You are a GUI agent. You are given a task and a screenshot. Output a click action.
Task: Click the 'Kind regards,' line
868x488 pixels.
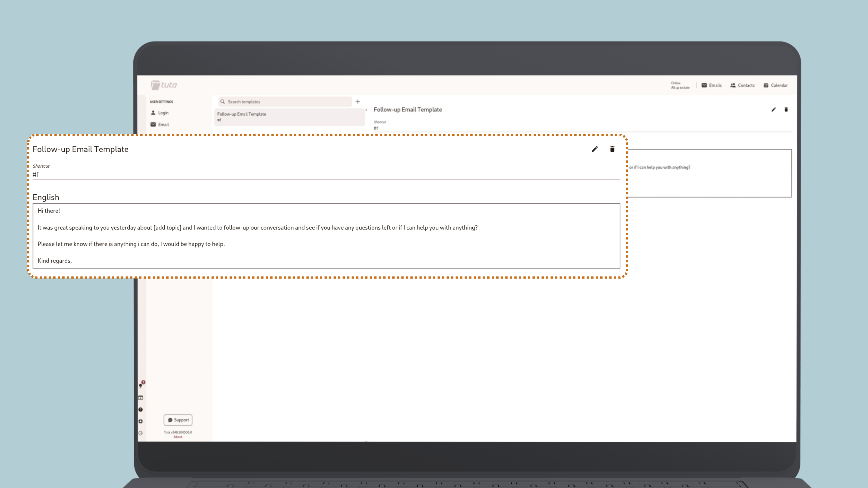point(54,261)
